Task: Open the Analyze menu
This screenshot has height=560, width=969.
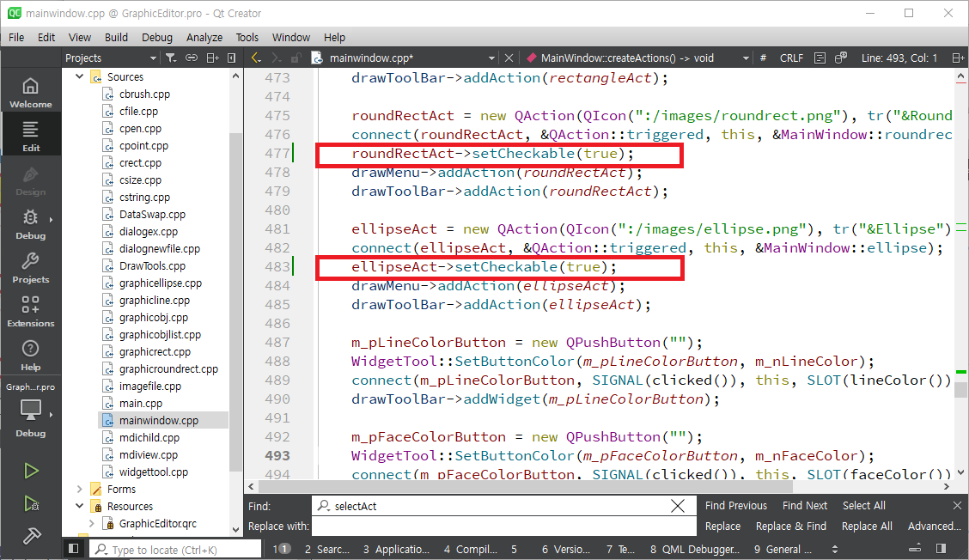Action: [204, 38]
